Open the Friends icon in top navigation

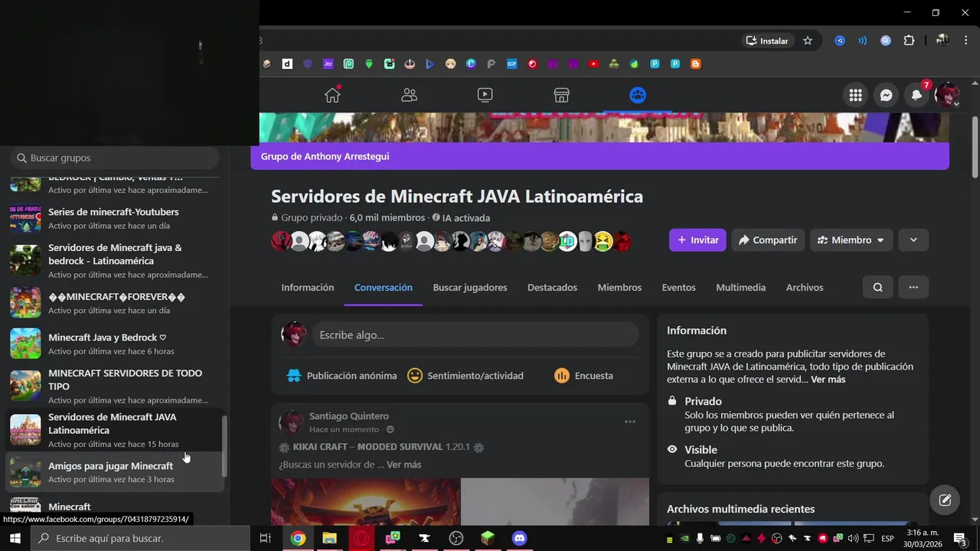409,95
